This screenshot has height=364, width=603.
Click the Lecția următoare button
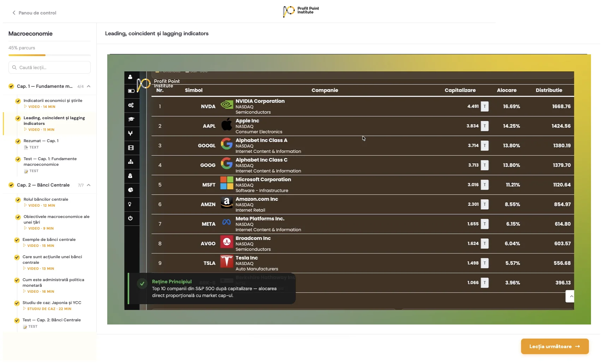click(x=555, y=346)
